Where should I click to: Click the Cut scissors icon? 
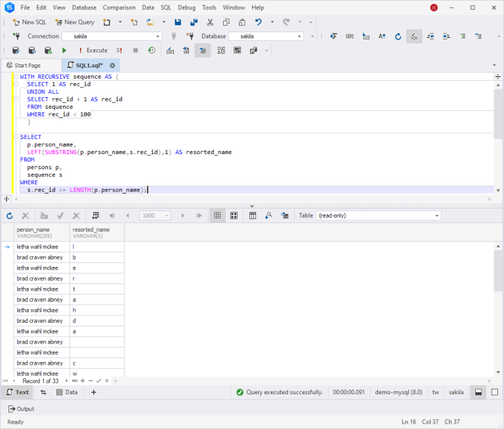tap(209, 22)
